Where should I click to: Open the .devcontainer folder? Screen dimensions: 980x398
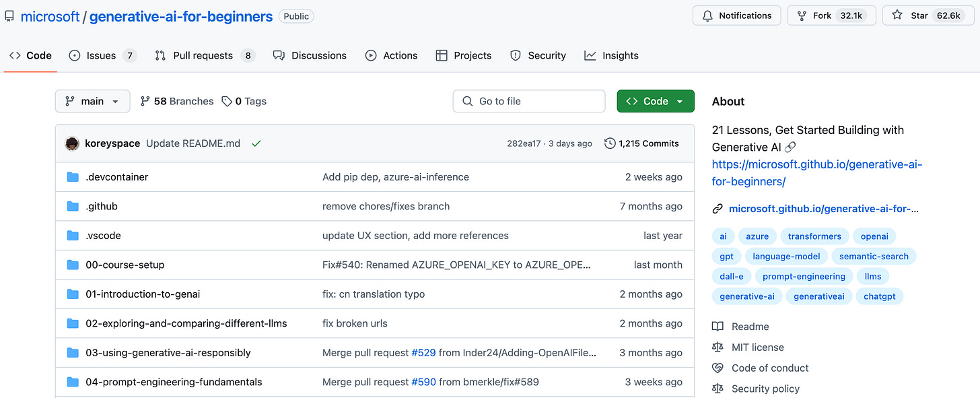[116, 177]
